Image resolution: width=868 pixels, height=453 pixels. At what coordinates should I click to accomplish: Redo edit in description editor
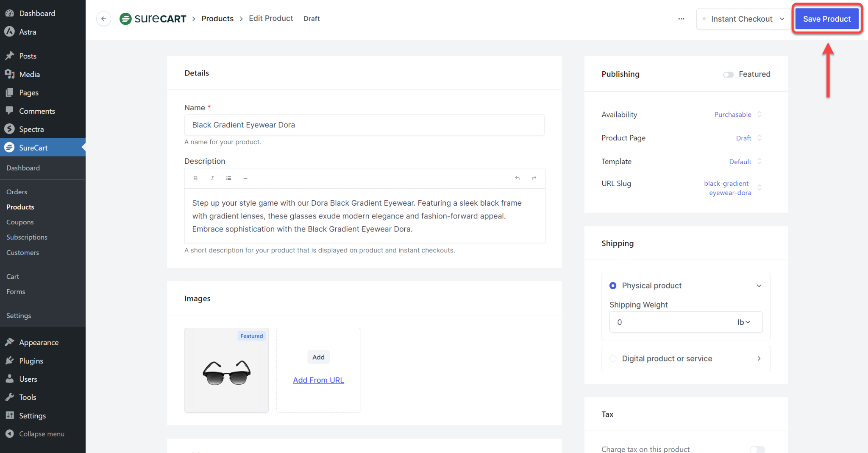[534, 178]
